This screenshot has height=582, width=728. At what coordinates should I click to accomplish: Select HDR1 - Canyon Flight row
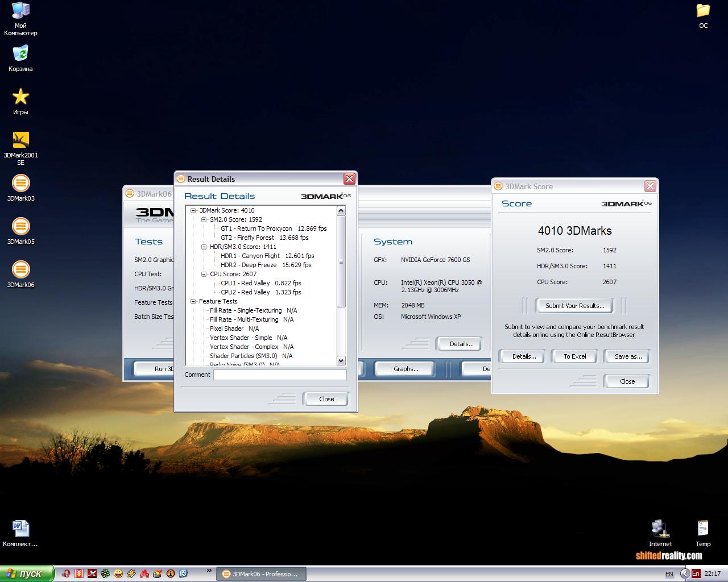[267, 256]
